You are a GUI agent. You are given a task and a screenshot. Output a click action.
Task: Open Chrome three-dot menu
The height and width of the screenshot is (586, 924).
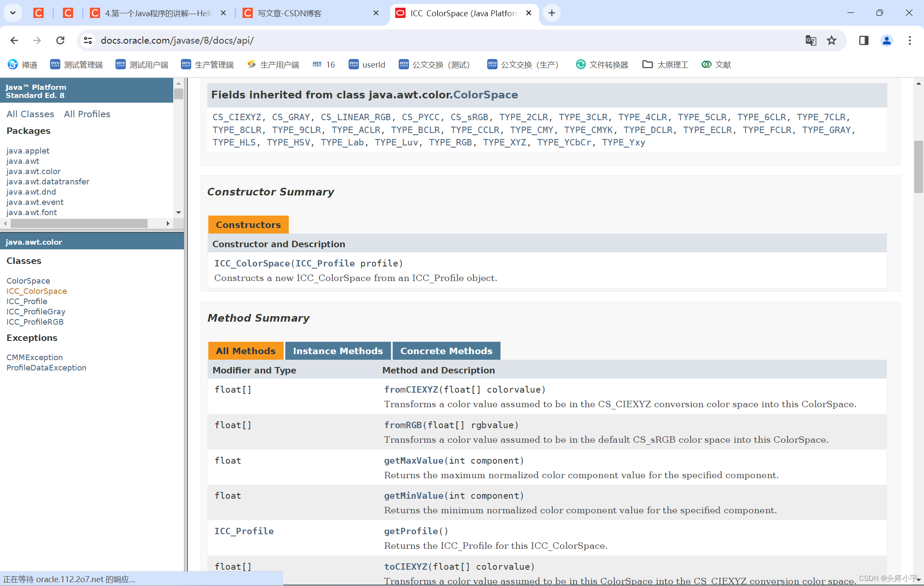point(909,40)
